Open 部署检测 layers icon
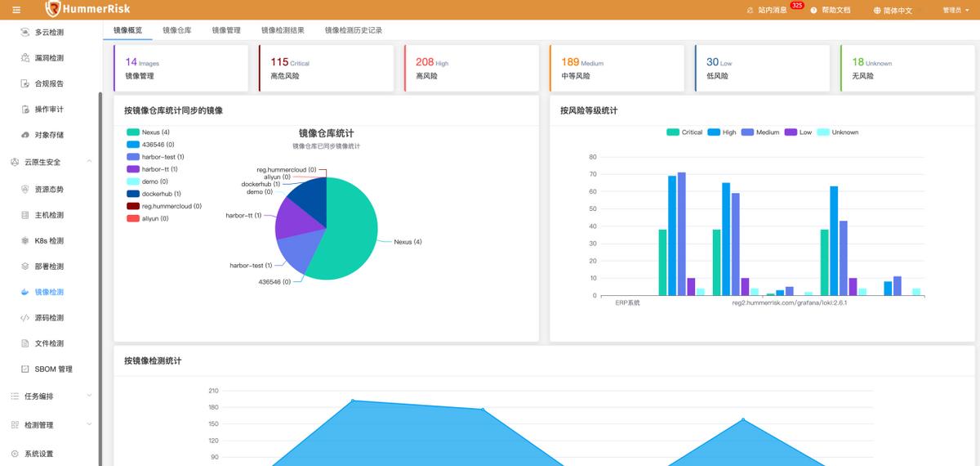The image size is (980, 466). pos(25,267)
